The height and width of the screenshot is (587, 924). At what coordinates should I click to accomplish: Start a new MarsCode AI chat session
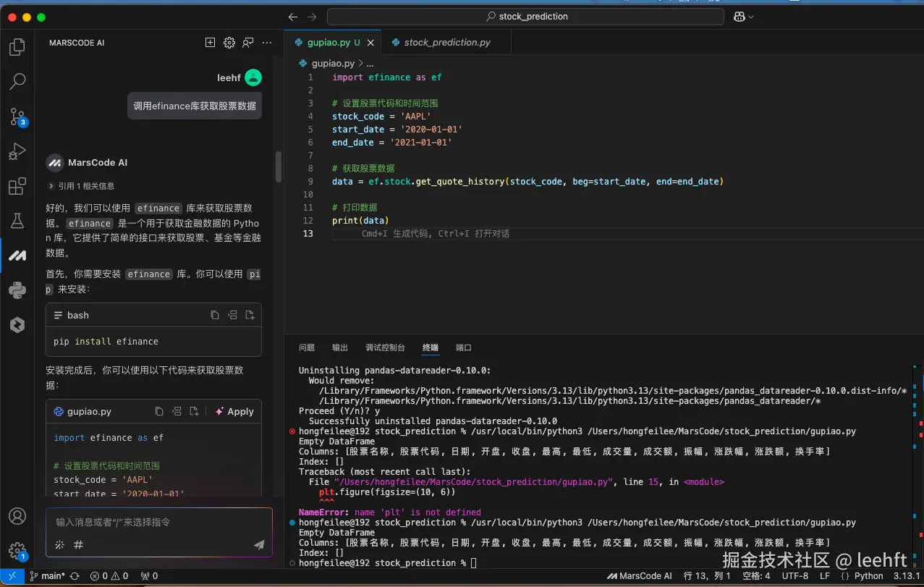[209, 42]
